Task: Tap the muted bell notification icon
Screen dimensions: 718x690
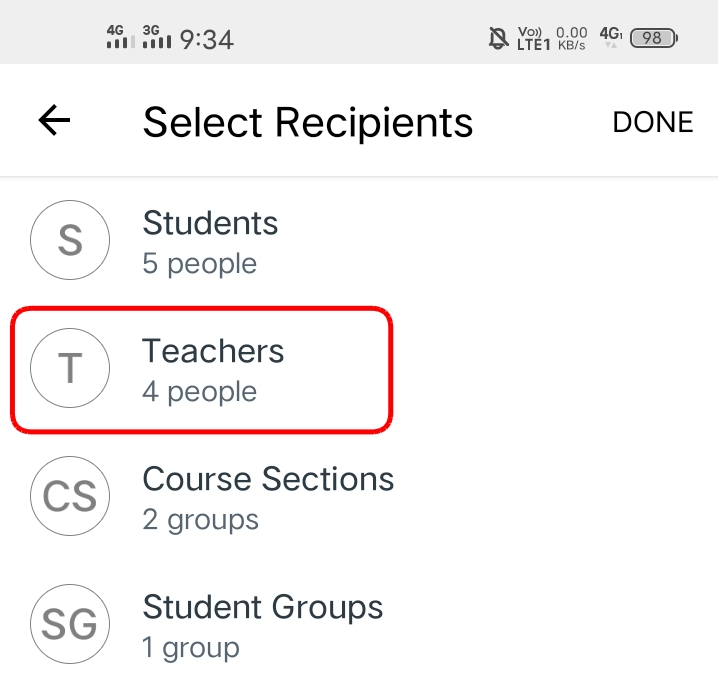Action: (x=497, y=39)
